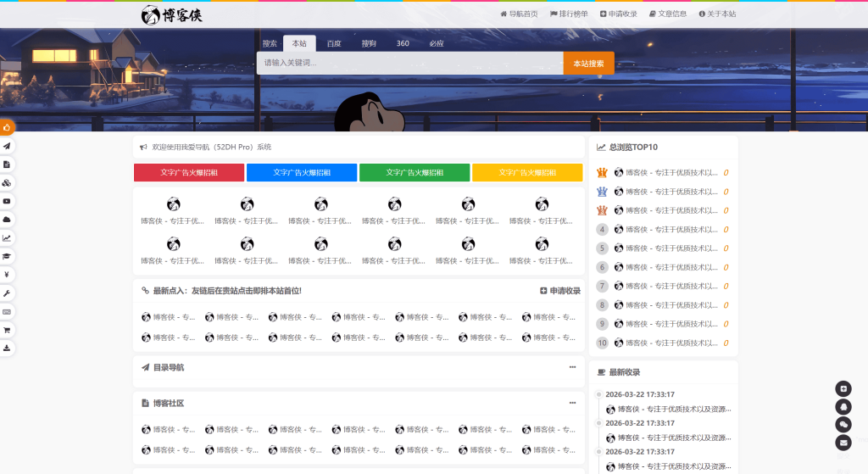Click the announcement megaphone icon
The image size is (868, 474).
click(x=143, y=148)
